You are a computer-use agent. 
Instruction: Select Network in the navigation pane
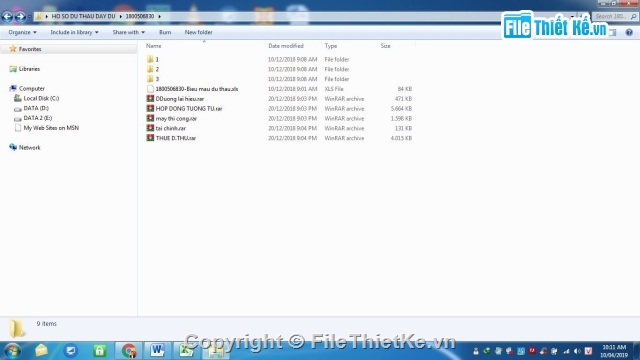29,148
